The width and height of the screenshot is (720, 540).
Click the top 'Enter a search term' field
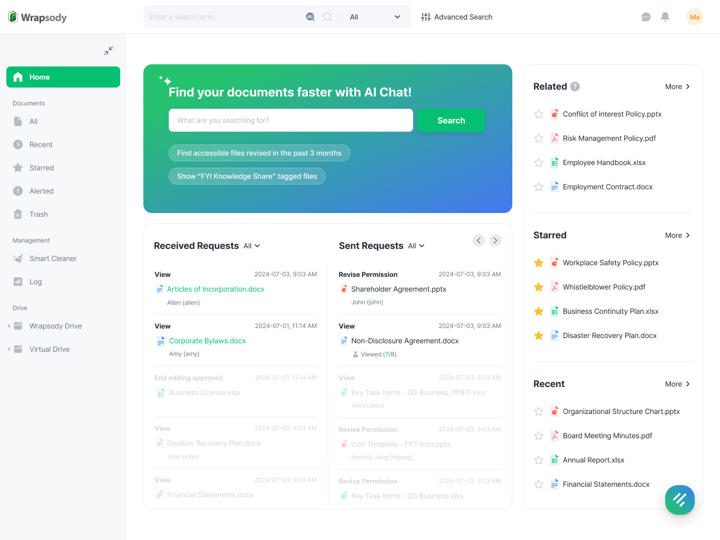(225, 17)
